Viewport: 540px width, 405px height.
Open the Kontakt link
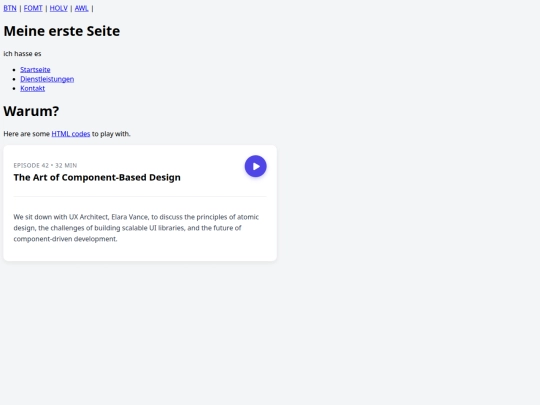pos(32,88)
